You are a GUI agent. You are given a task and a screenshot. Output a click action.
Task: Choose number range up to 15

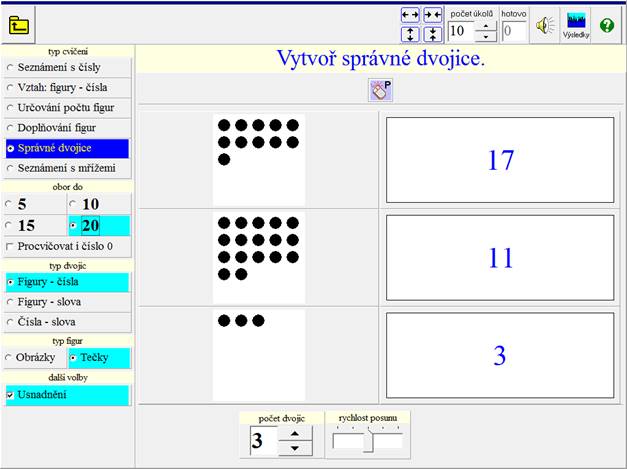[x=35, y=226]
